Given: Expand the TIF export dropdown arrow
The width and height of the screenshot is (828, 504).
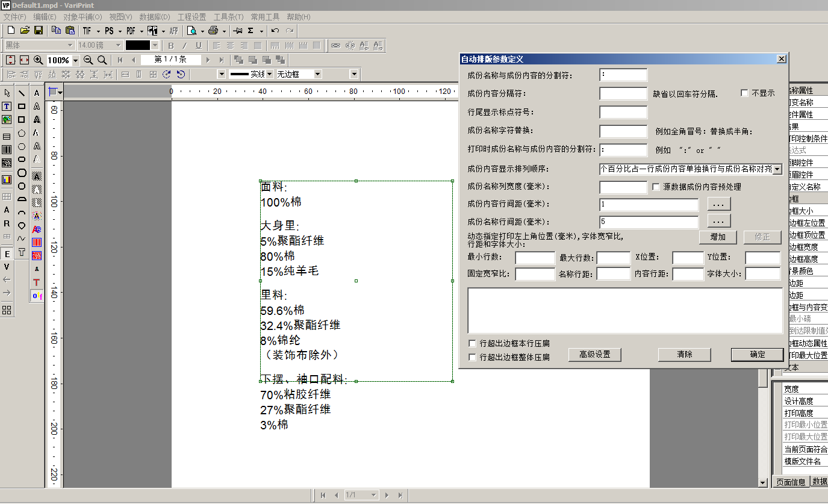Looking at the screenshot, I should tap(98, 31).
